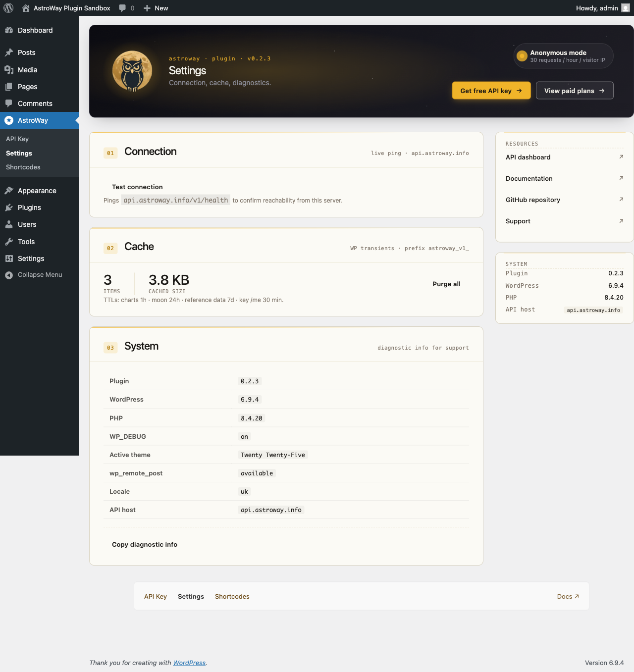This screenshot has height=672, width=634.
Task: Open Documentation resource link
Action: (565, 178)
